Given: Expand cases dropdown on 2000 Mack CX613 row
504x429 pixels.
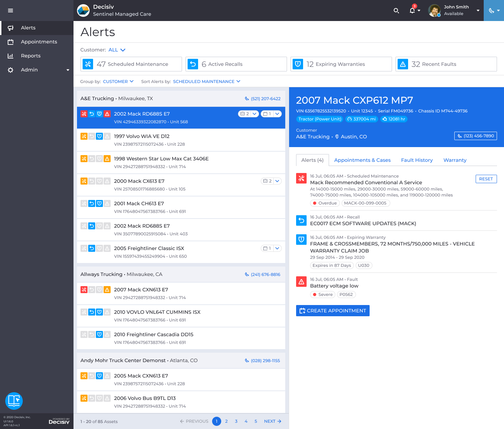Looking at the screenshot, I should pos(277,181).
